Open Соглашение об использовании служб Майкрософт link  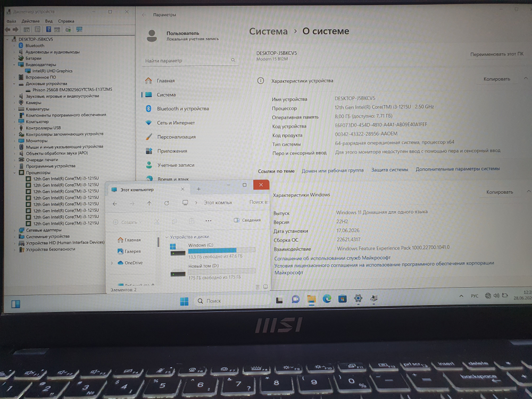coord(332,258)
